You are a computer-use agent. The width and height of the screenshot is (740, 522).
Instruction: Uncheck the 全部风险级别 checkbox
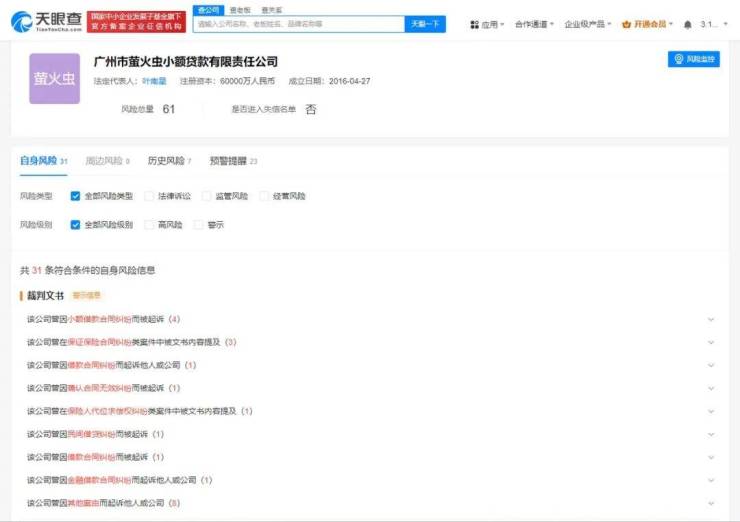75,225
